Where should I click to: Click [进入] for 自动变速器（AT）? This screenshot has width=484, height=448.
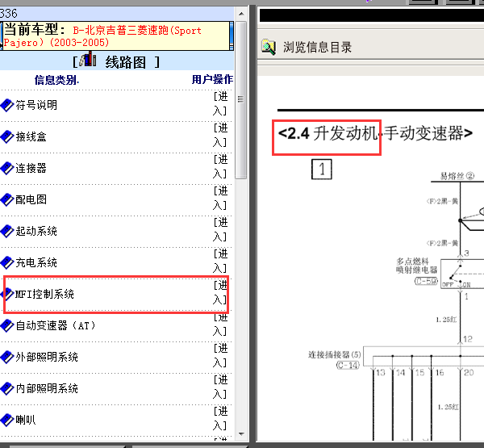tap(221, 324)
